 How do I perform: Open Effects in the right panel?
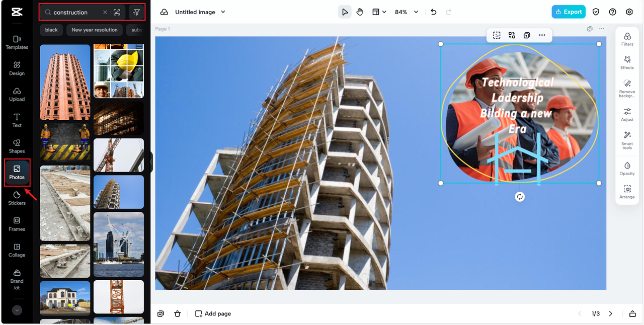(x=627, y=63)
